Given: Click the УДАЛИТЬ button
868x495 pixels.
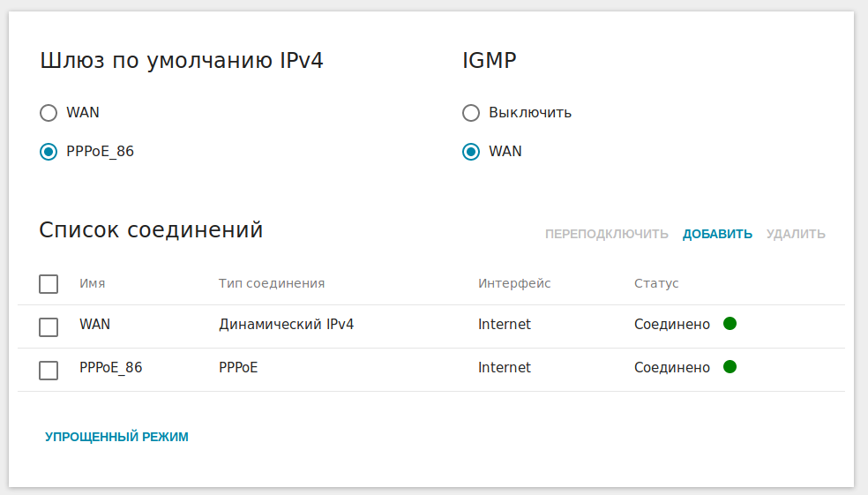Looking at the screenshot, I should coord(796,234).
